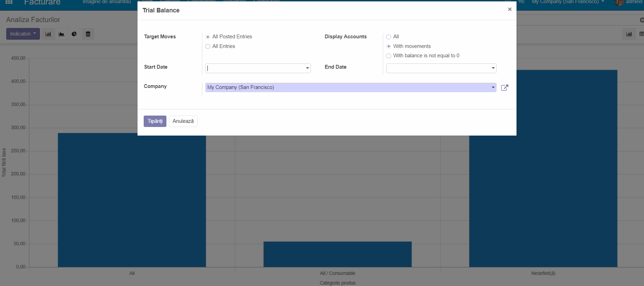Viewport: 644px width, 286px height.
Task: Open the apps grid menu icon
Action: [x=9, y=2]
